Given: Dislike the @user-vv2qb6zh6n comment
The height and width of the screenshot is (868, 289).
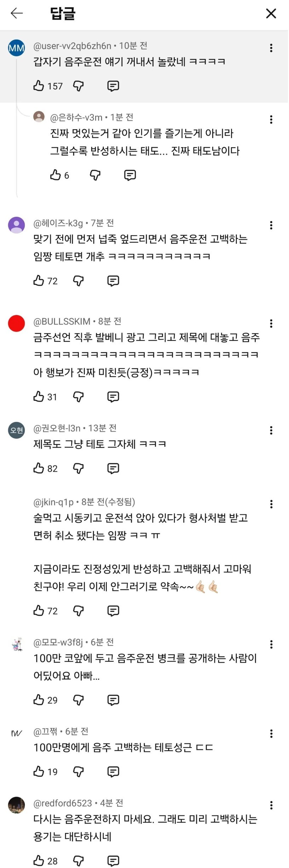Looking at the screenshot, I should click(78, 86).
